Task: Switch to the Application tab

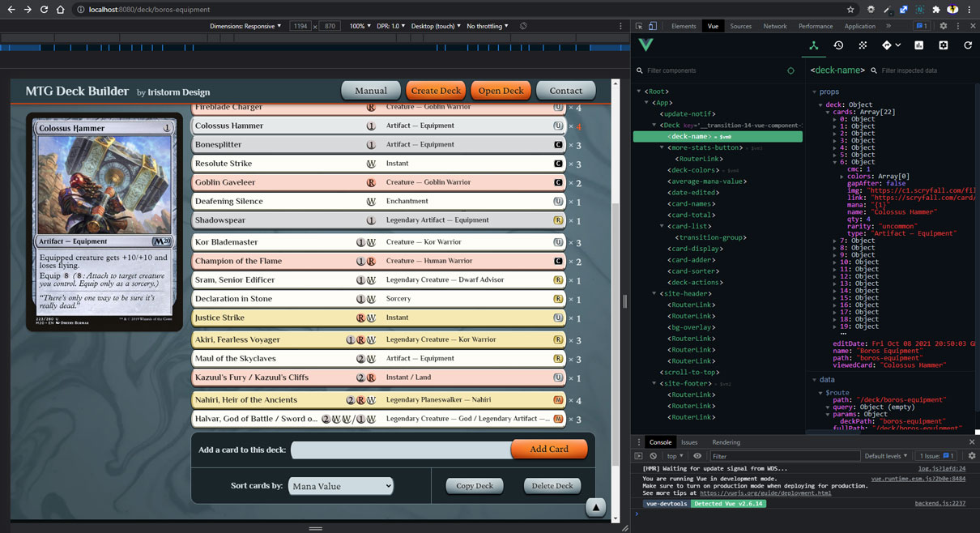Action: point(859,26)
